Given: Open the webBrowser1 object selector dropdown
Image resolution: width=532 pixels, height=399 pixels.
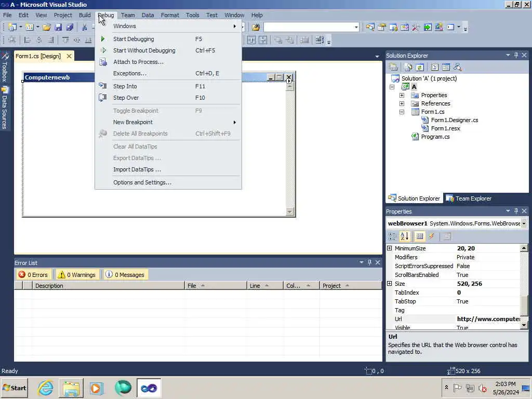Looking at the screenshot, I should click(524, 223).
